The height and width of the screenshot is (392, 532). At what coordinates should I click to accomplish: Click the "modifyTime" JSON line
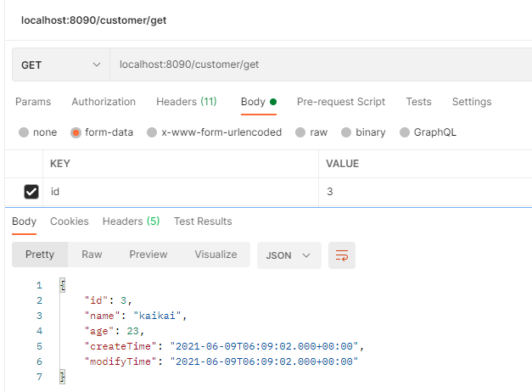pyautogui.click(x=221, y=361)
